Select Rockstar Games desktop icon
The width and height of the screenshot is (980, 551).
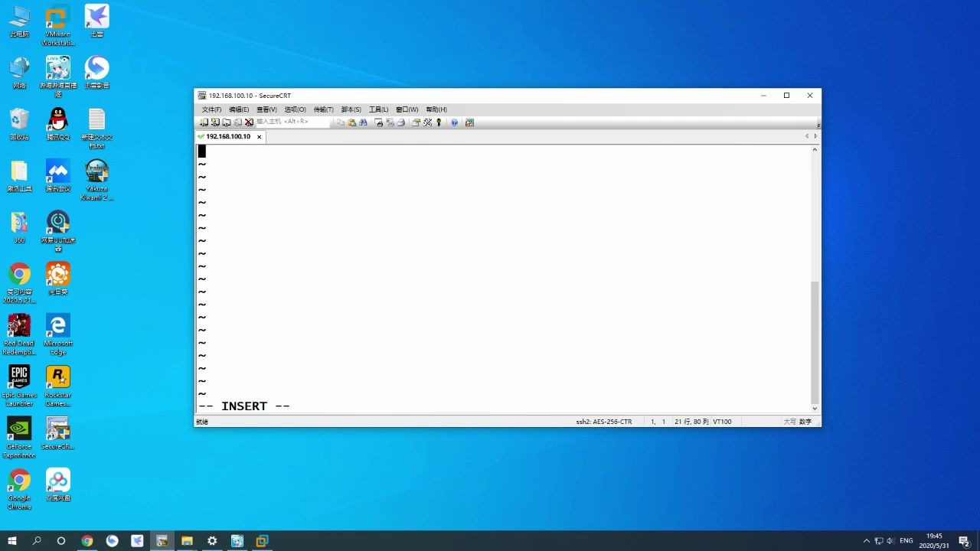[x=57, y=386]
